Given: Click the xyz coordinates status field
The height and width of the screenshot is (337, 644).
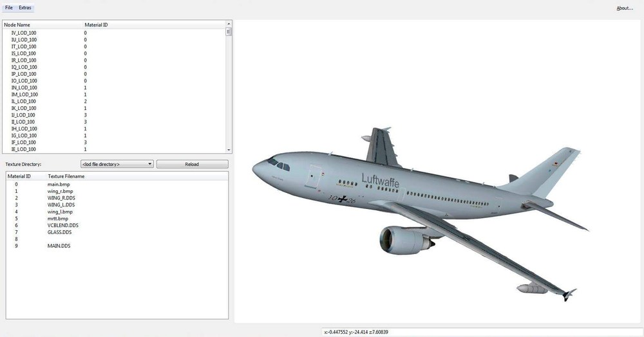Looking at the screenshot, I should pos(482,332).
